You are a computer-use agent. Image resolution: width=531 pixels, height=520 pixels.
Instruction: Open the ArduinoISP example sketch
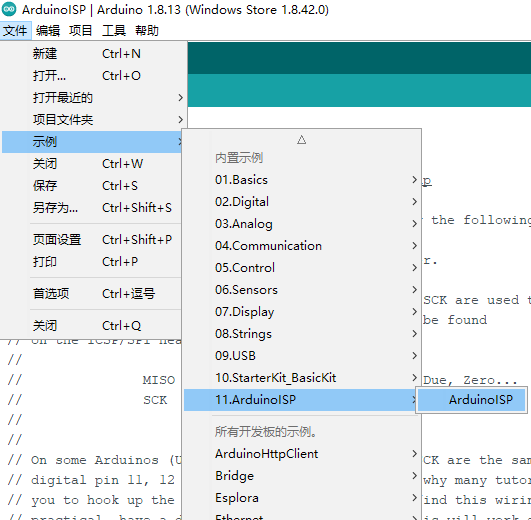tap(471, 400)
